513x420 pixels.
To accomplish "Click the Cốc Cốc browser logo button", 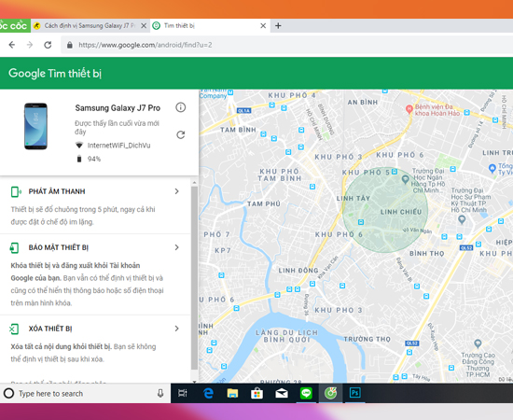I will click(14, 26).
